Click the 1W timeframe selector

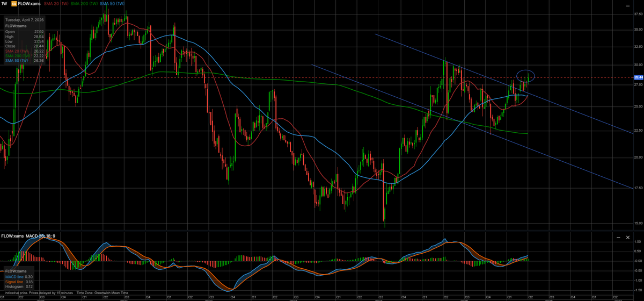tap(4, 4)
